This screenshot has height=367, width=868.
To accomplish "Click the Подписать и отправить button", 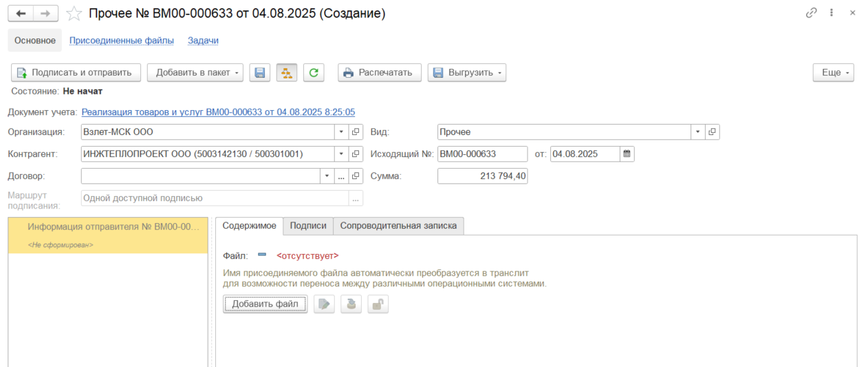I will pyautogui.click(x=76, y=72).
